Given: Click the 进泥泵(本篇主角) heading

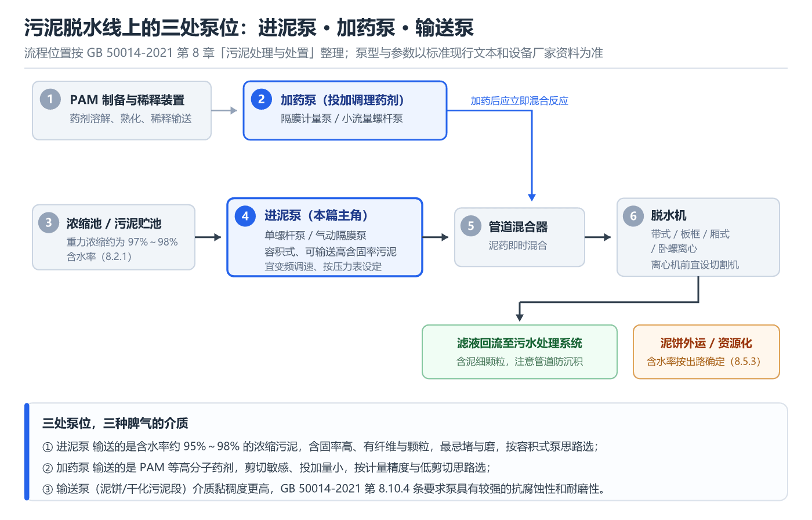Looking at the screenshot, I should (x=316, y=215).
